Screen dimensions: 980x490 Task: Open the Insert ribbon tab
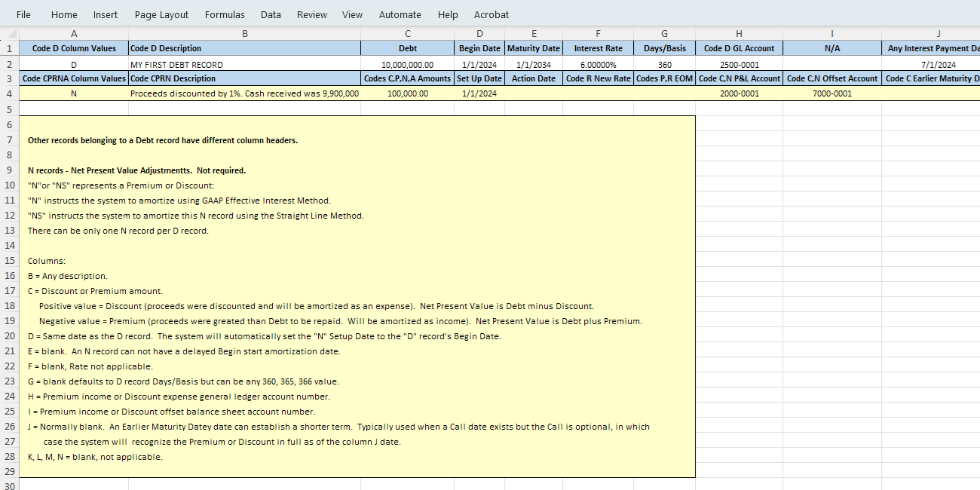106,14
